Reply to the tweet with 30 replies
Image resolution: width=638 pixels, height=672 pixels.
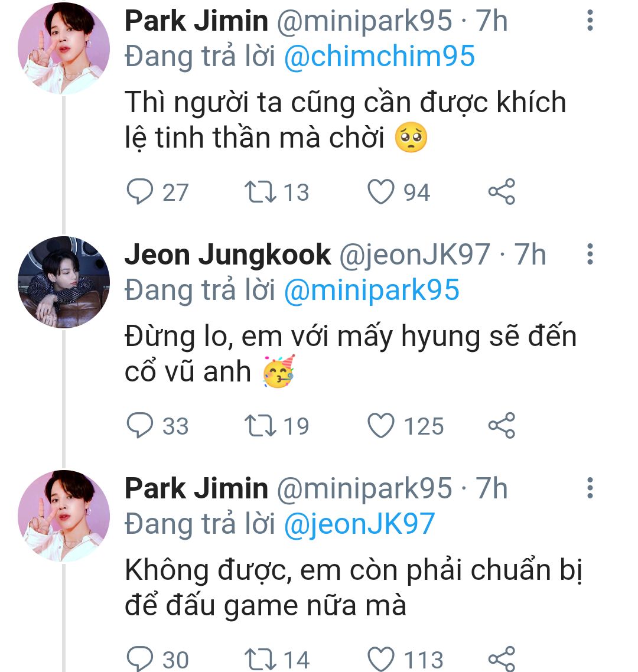140,659
